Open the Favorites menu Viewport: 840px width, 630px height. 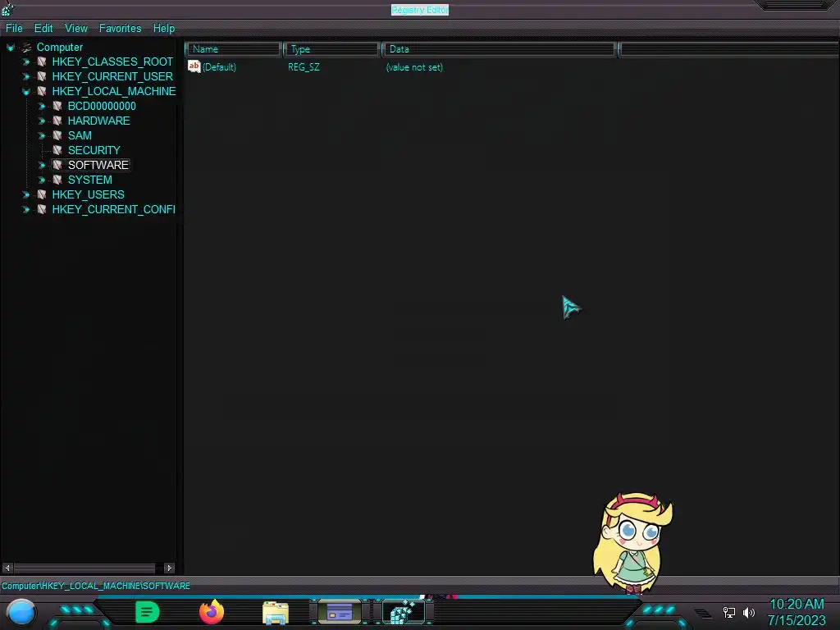[120, 29]
